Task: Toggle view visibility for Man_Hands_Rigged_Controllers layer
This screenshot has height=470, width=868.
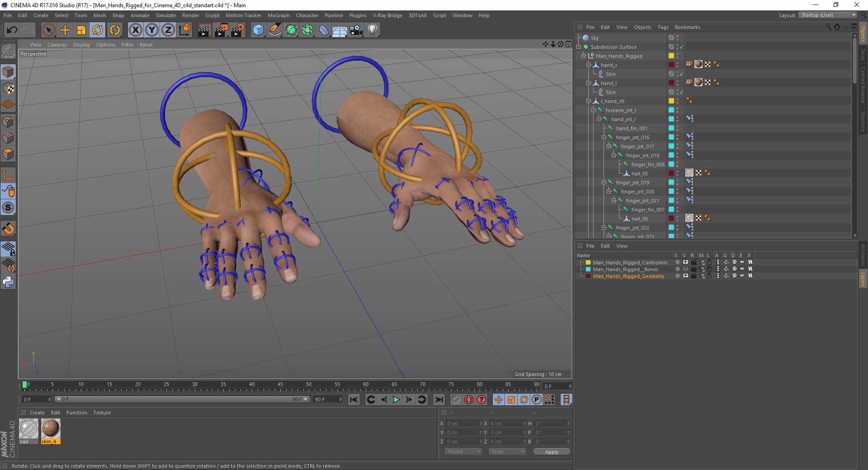Action: tap(685, 262)
